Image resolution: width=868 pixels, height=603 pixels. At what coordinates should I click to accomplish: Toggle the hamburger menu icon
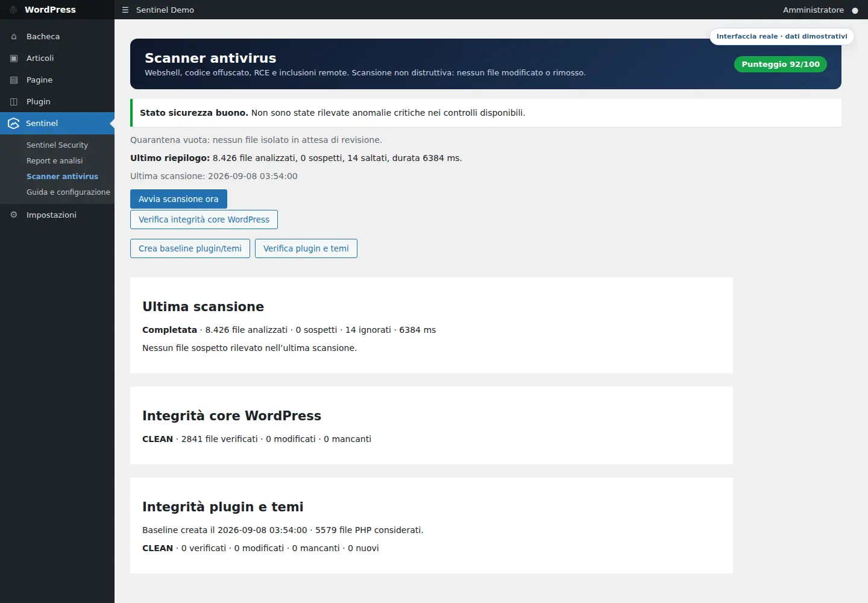click(x=125, y=10)
